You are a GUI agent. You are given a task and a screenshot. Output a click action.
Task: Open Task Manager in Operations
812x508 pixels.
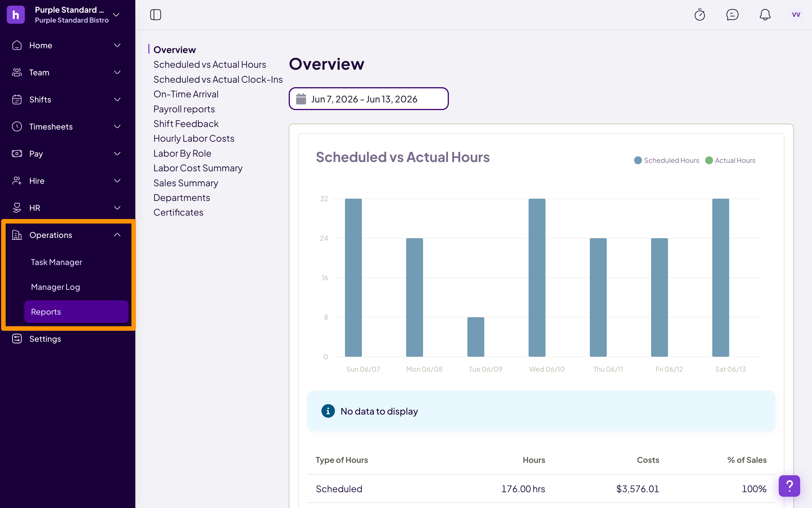pyautogui.click(x=56, y=262)
